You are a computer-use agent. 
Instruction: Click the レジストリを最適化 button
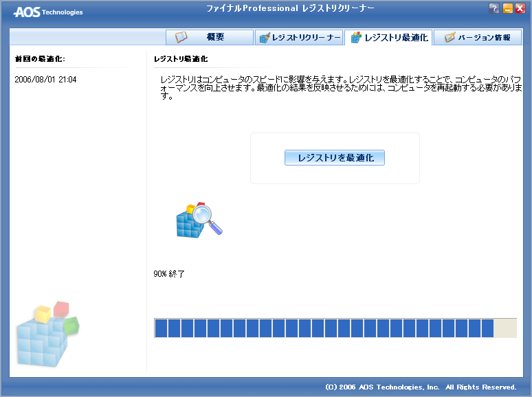tap(335, 158)
